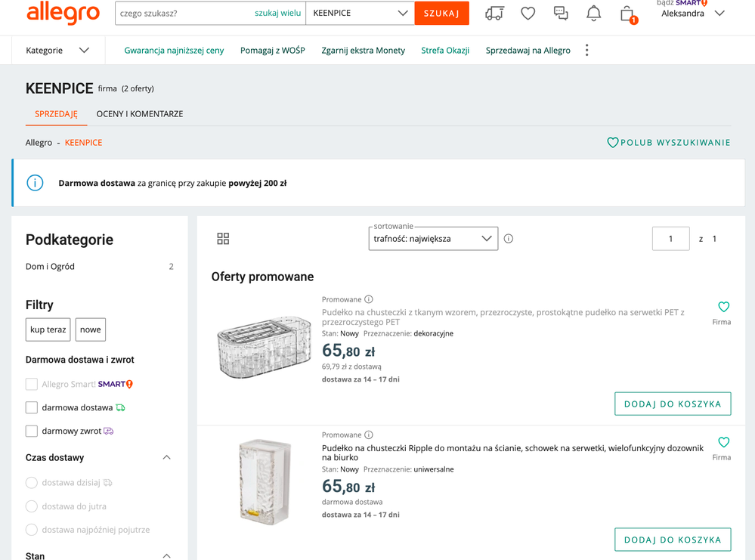This screenshot has height=560, width=755.
Task: Open Strefa Okazji menu link
Action: click(x=445, y=50)
